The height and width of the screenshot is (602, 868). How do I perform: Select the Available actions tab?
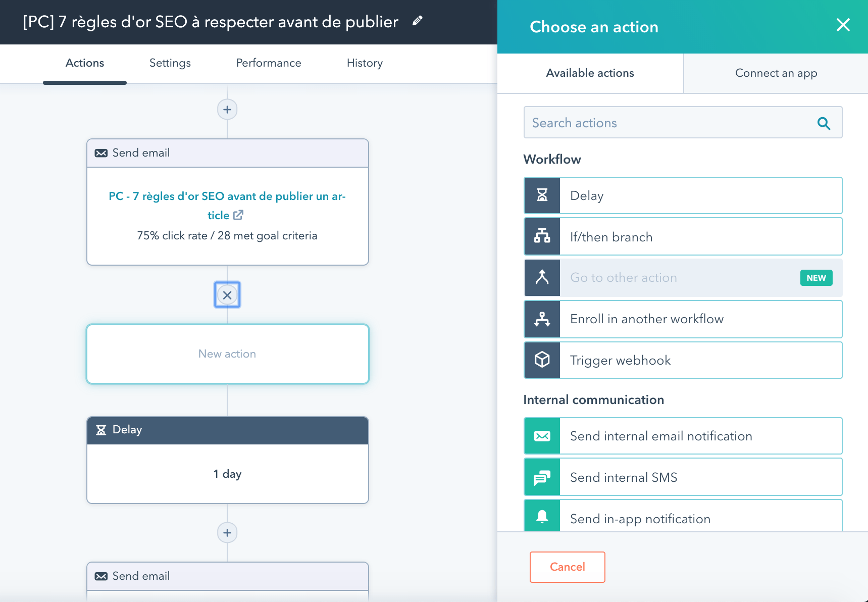pos(590,73)
